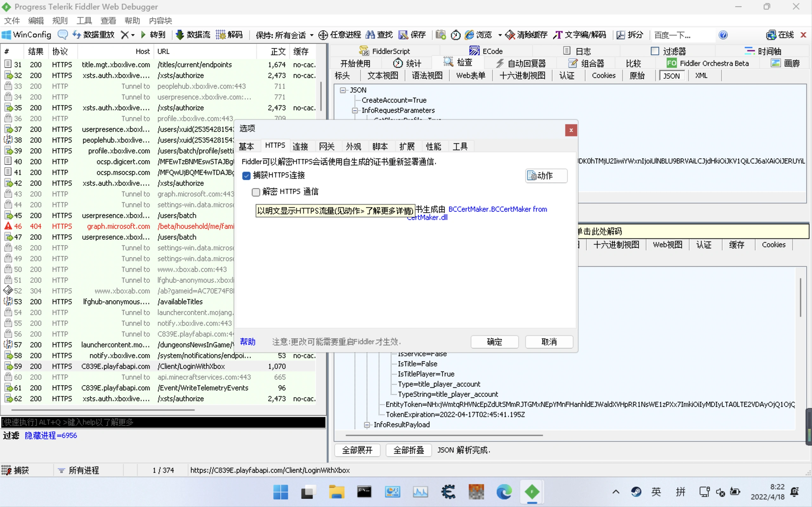The height and width of the screenshot is (507, 812).
Task: Click the comment speech bubble icon
Action: [x=63, y=35]
